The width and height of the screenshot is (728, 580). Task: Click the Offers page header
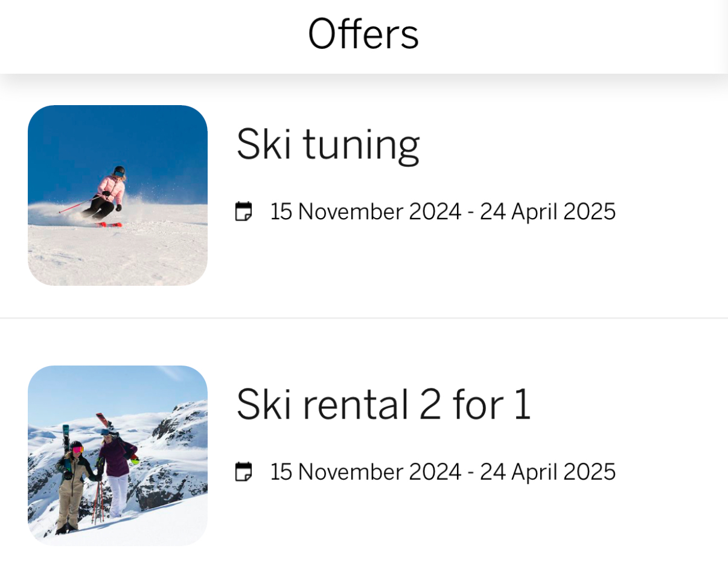[363, 34]
